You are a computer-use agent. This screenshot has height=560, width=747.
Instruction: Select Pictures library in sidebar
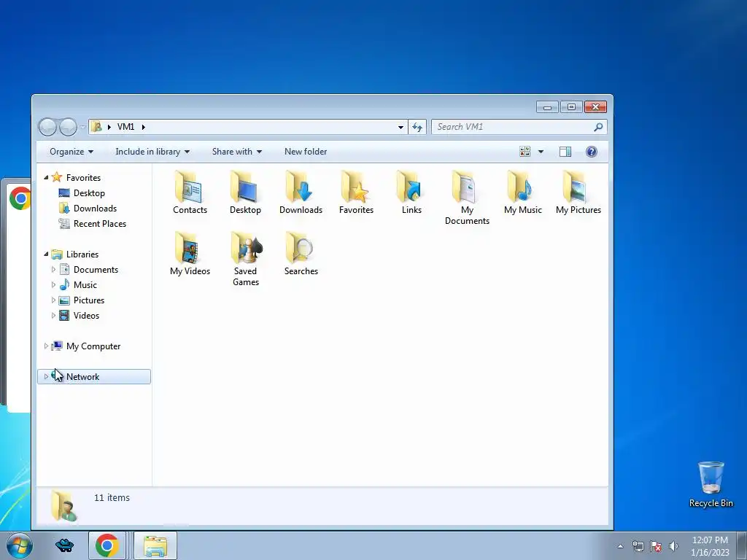point(88,300)
